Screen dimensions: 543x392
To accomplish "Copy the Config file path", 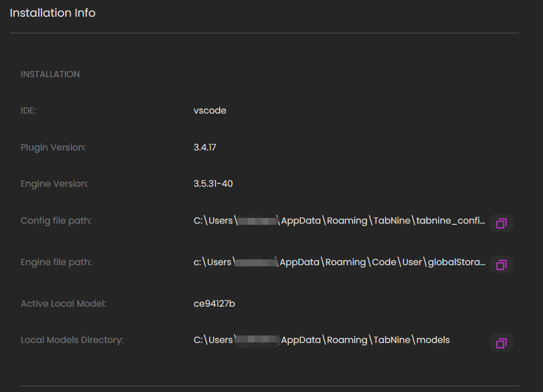I will 501,223.
